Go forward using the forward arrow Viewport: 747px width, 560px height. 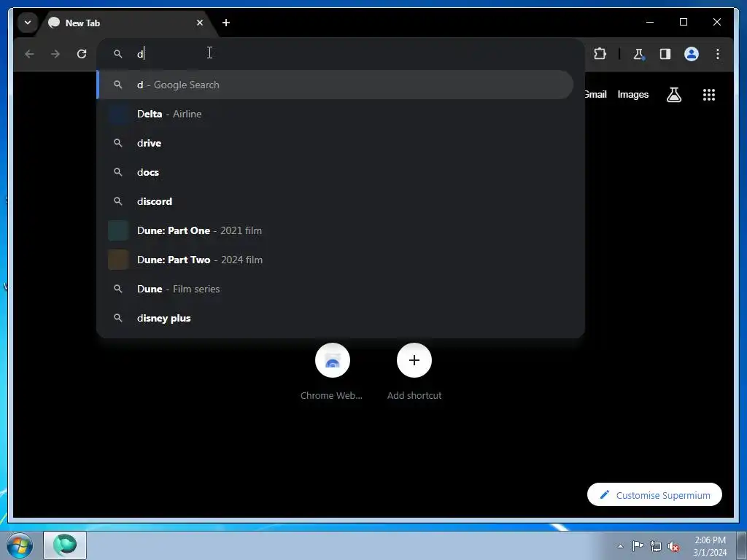55,54
